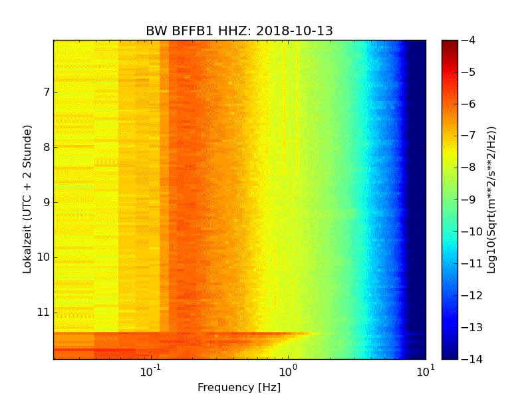The width and height of the screenshot is (532, 399).
Task: Click the colorbar tick label '−6'
Action: (469, 104)
